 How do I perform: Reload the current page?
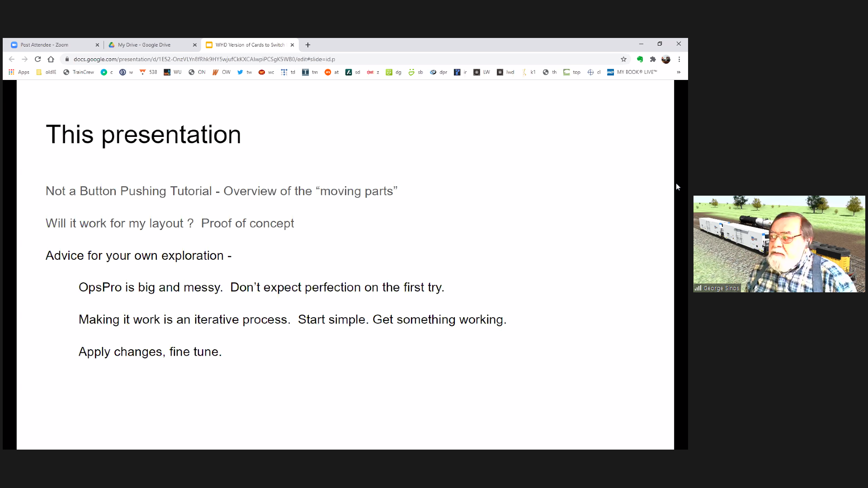(x=38, y=59)
